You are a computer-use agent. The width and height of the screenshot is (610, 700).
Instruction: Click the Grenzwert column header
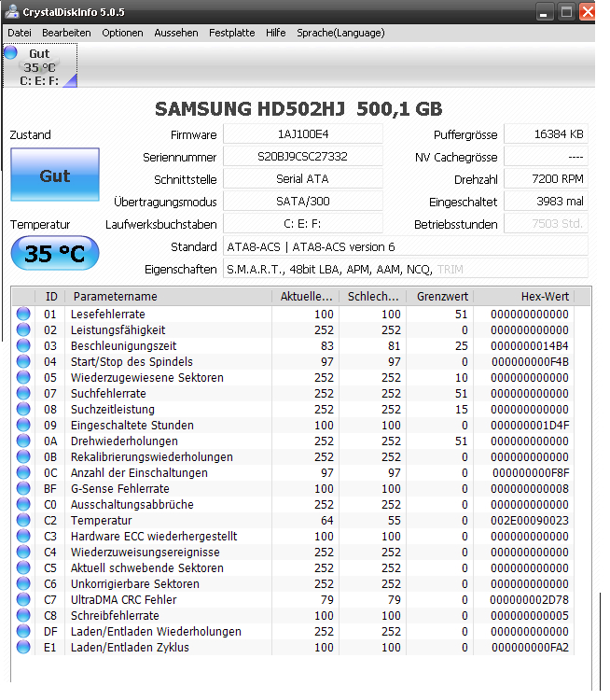[440, 297]
